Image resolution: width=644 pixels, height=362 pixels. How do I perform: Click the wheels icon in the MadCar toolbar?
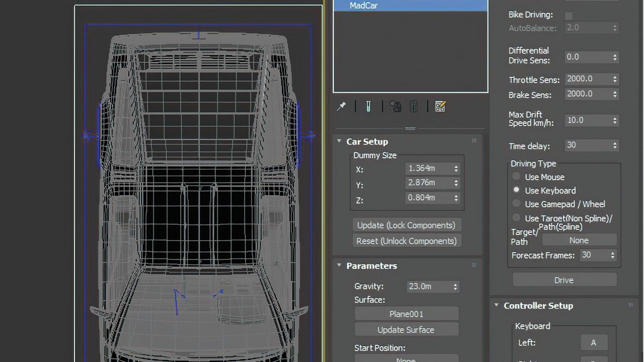(396, 106)
